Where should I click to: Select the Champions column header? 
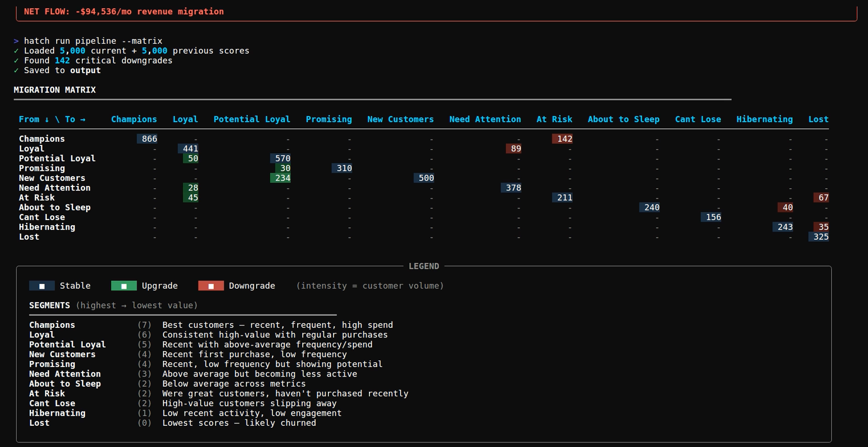point(134,119)
